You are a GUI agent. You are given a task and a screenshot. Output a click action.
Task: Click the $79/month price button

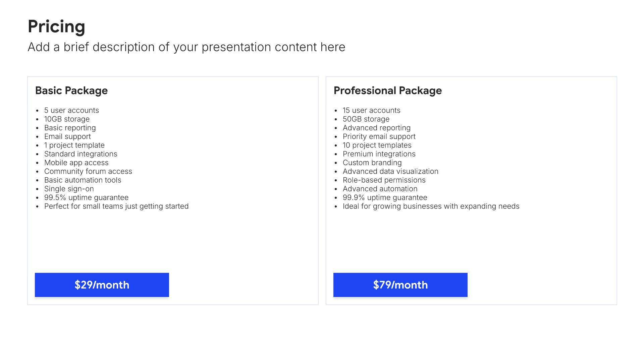pyautogui.click(x=400, y=285)
